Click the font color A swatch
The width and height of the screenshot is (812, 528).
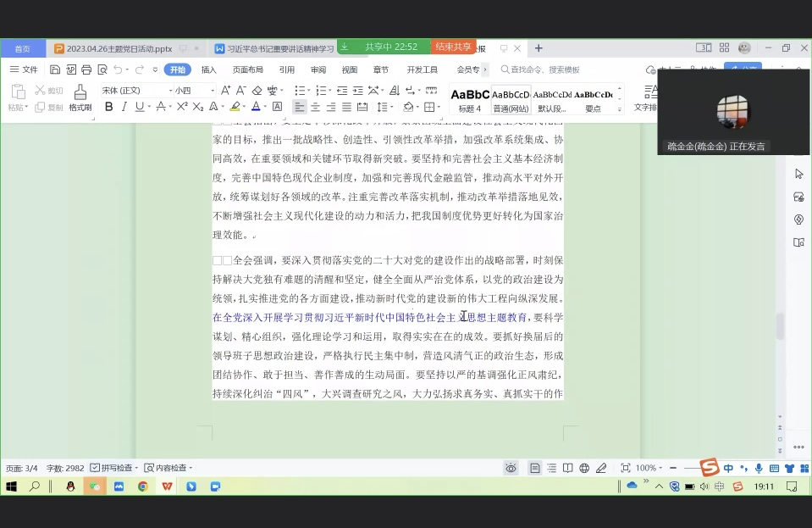click(x=257, y=107)
